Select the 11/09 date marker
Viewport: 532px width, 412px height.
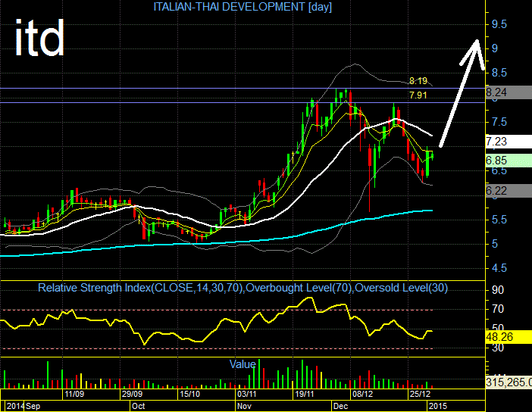[74, 394]
